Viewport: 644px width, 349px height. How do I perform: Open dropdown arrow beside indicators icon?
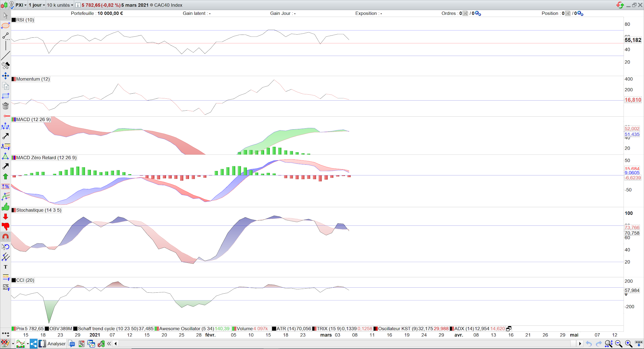click(x=28, y=344)
